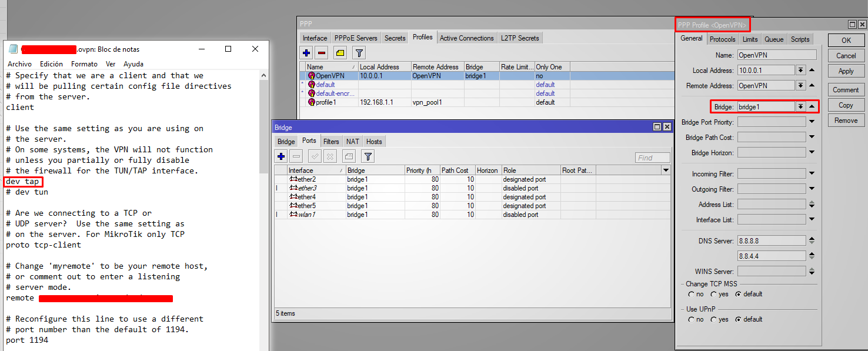Click the comment icon in Bridge toolbar
The height and width of the screenshot is (351, 868).
pos(349,156)
